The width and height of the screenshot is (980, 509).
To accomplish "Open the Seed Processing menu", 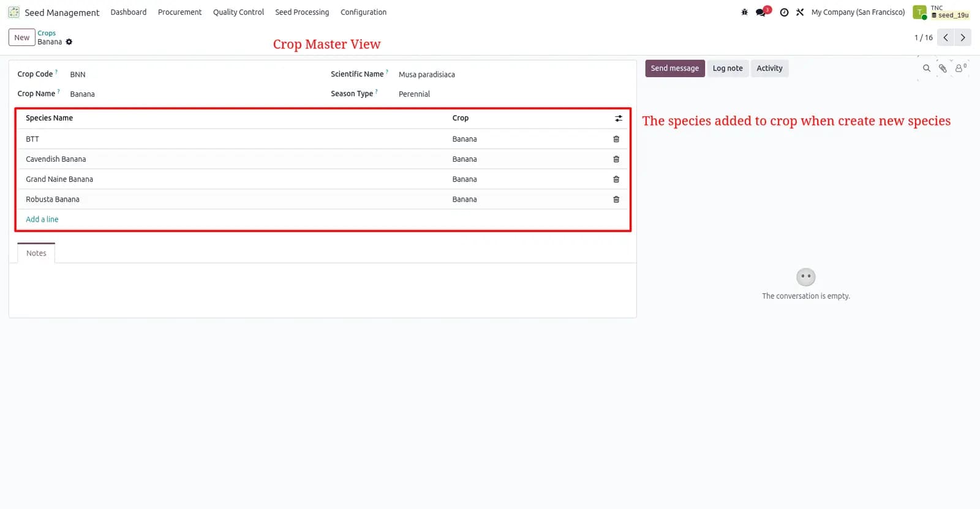I will click(x=302, y=12).
